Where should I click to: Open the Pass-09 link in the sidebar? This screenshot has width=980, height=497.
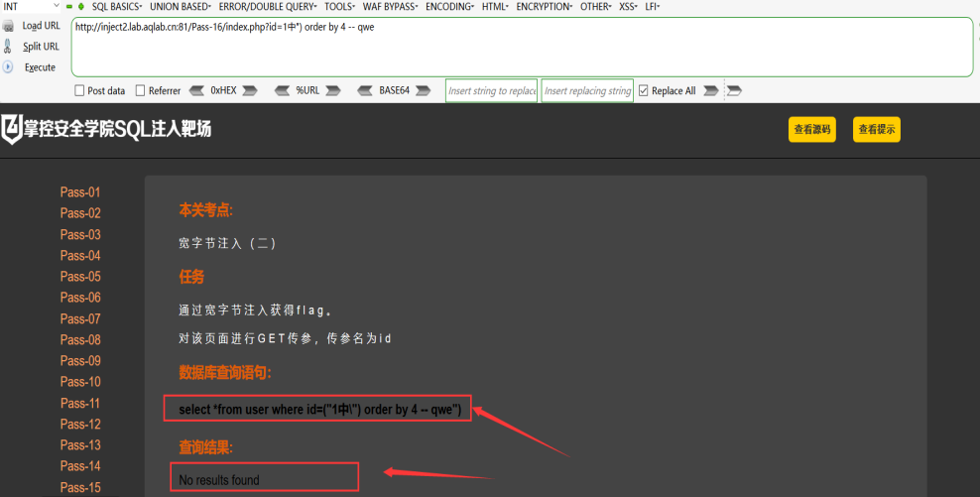point(80,361)
